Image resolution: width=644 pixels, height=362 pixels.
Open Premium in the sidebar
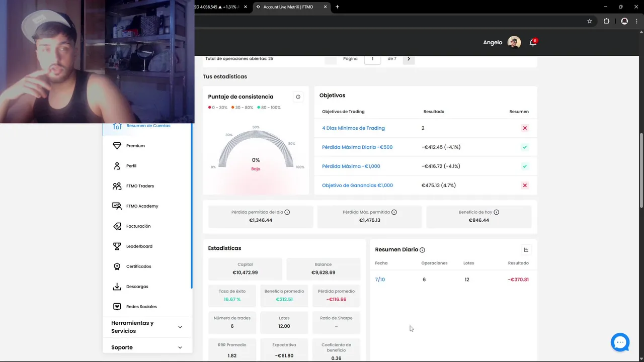[x=135, y=146]
